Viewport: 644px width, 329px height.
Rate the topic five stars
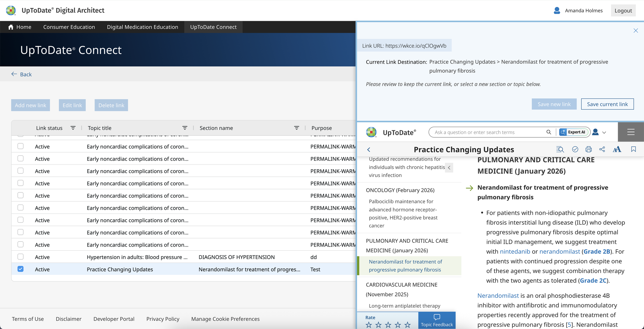pyautogui.click(x=407, y=325)
